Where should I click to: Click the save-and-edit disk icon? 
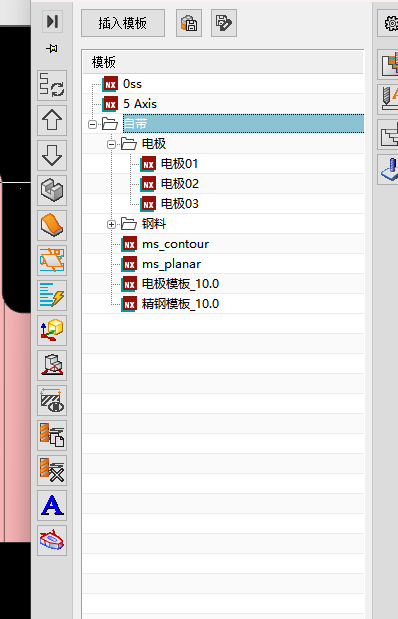[224, 23]
